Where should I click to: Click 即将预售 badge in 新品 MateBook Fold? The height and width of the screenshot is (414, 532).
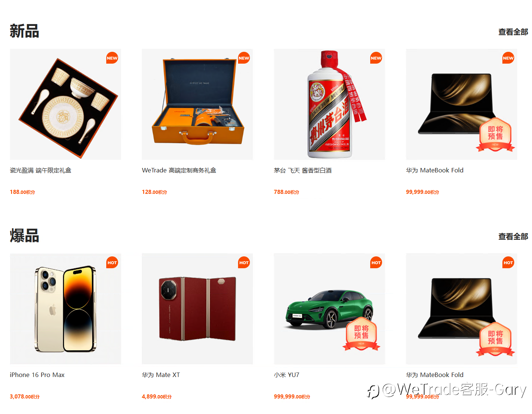click(x=495, y=134)
